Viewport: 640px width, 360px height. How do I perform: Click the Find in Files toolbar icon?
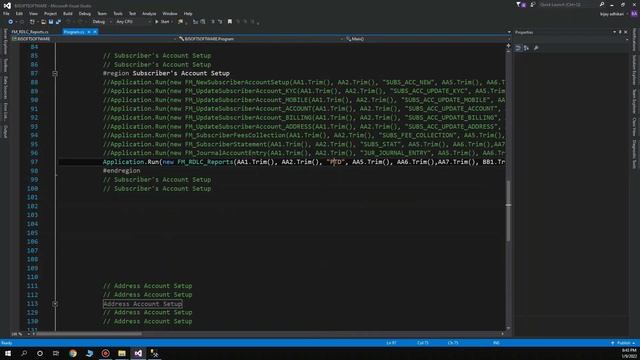pyautogui.click(x=180, y=22)
